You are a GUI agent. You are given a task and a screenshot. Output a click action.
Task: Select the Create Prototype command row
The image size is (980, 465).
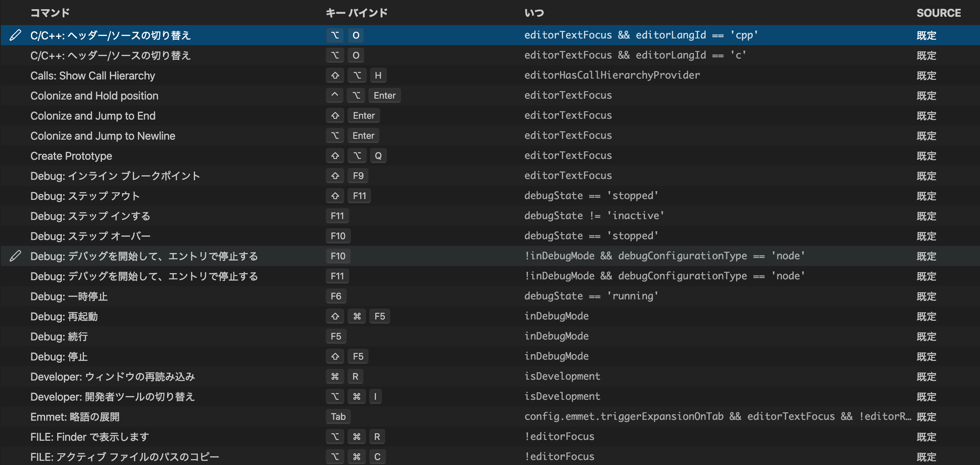(x=71, y=156)
